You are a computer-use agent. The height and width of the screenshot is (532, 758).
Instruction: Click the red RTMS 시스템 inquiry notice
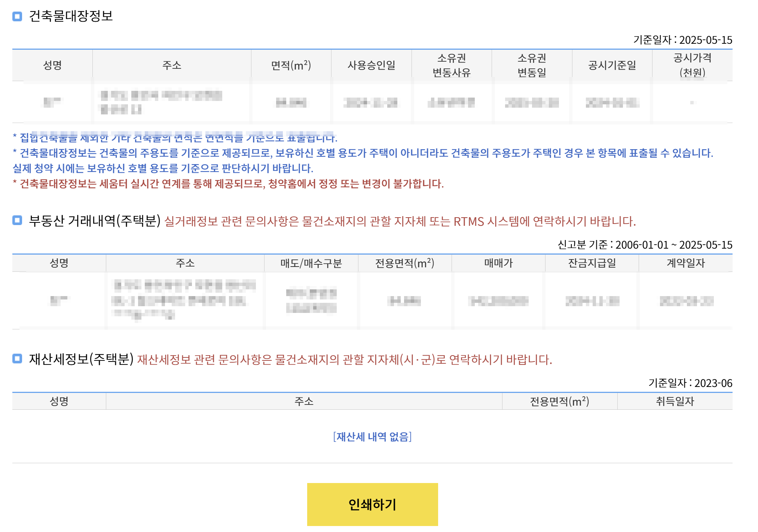click(x=400, y=221)
